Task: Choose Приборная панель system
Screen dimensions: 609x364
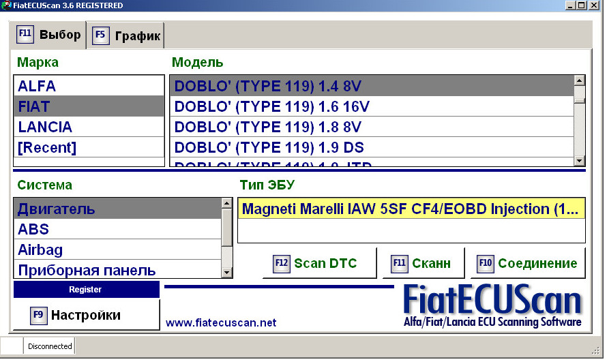Action: pos(118,269)
